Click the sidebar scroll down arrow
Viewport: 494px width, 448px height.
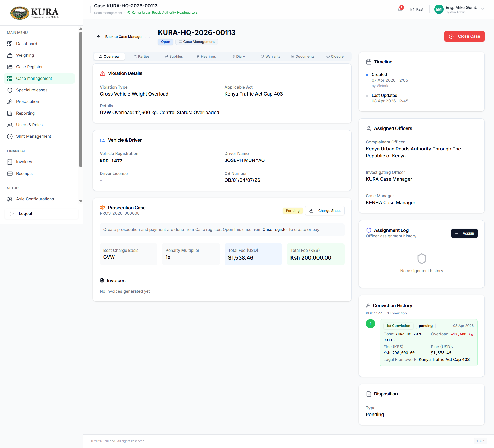click(x=81, y=201)
